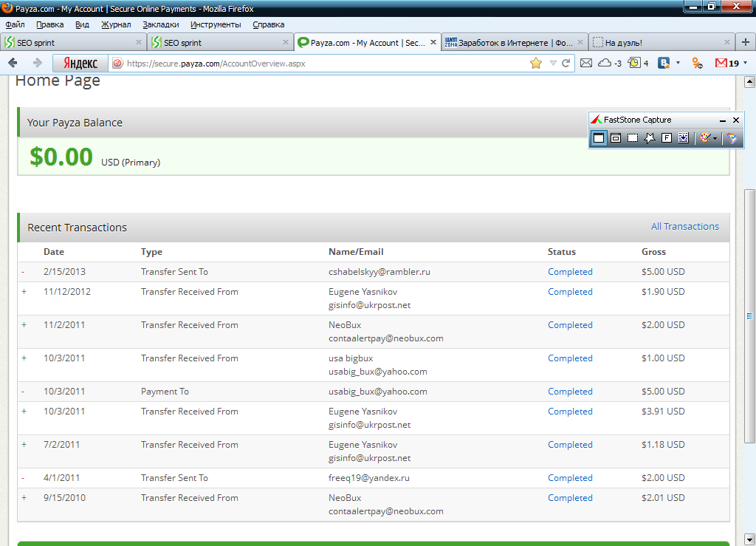Go forward with the forward arrow
The image size is (756, 546).
37,63
